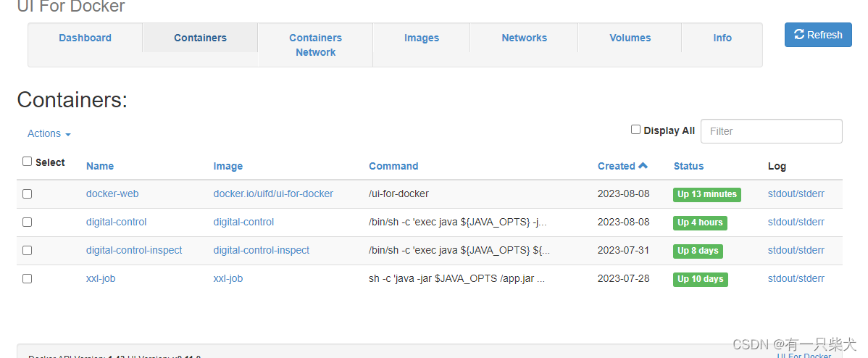The height and width of the screenshot is (358, 868).
Task: Focus the Filter input field
Action: (772, 131)
